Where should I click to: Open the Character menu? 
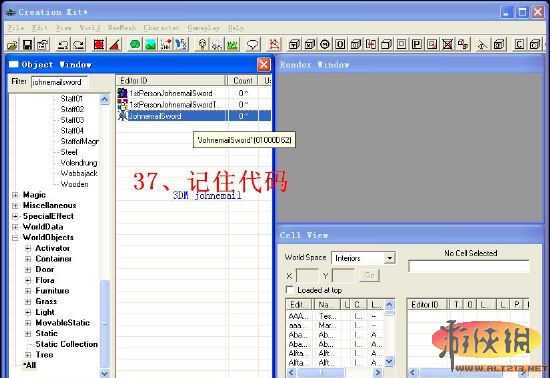tap(161, 28)
